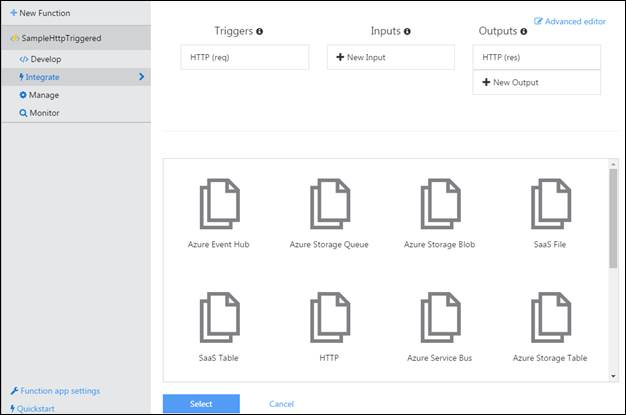Open the Develop section
Screen dimensions: 626x415
point(45,59)
